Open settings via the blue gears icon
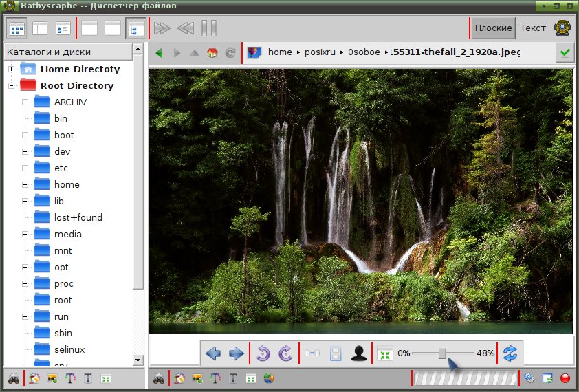The image size is (579, 392). pos(529,379)
